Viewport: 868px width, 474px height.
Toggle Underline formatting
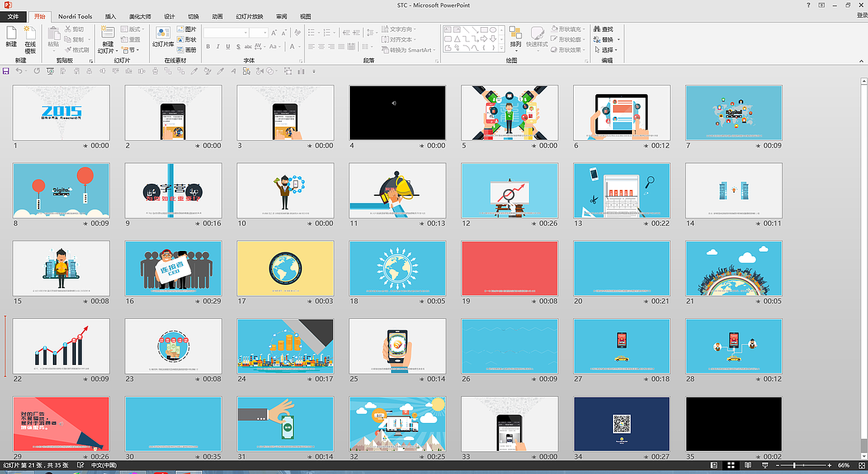click(228, 47)
